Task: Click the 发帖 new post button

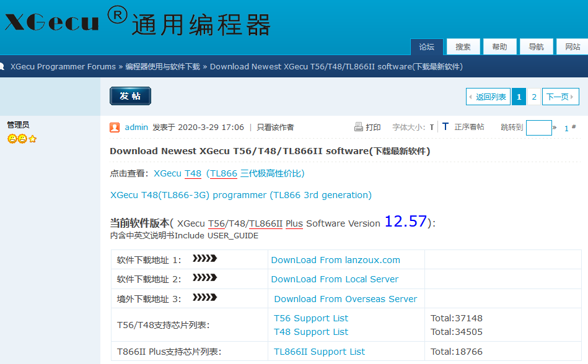Action: click(x=131, y=96)
